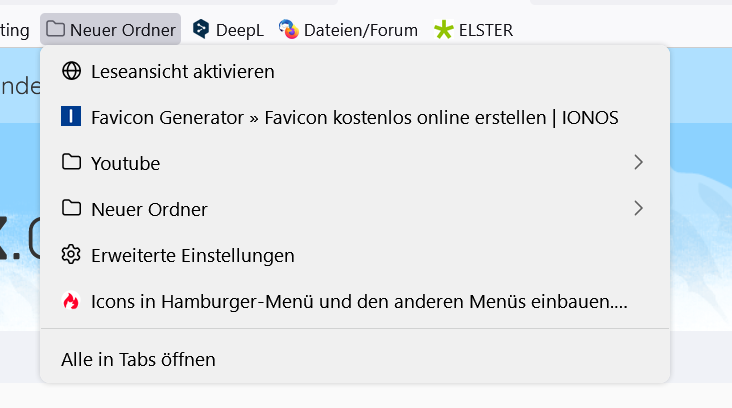Screen dimensions: 732x408
Task: Click the blue IONOS favicon icon
Action: pos(71,117)
